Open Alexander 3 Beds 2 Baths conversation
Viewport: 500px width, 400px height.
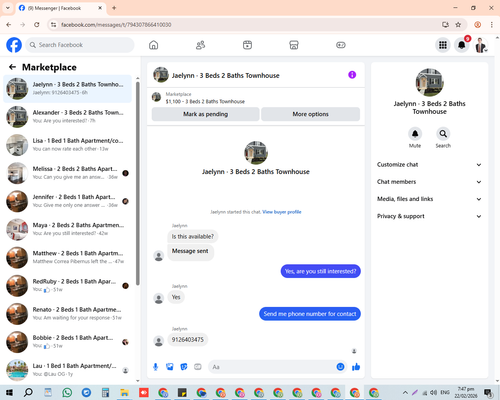[68, 117]
